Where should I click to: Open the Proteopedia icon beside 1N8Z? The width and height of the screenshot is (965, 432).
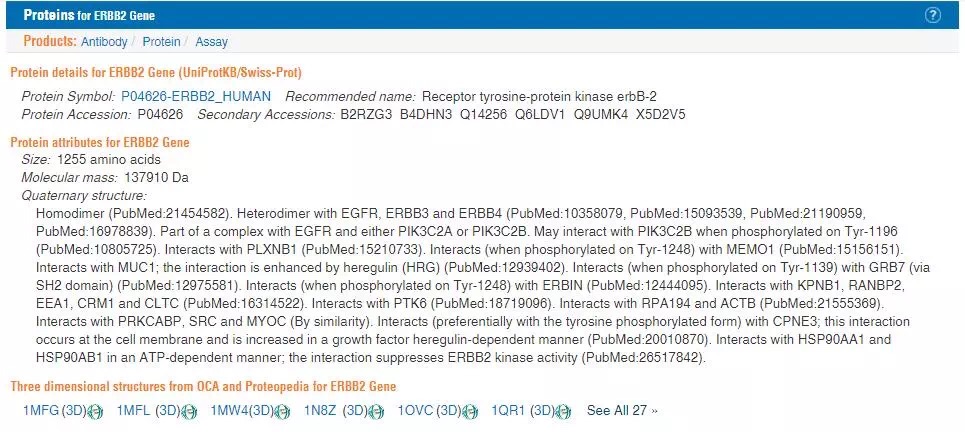376,411
